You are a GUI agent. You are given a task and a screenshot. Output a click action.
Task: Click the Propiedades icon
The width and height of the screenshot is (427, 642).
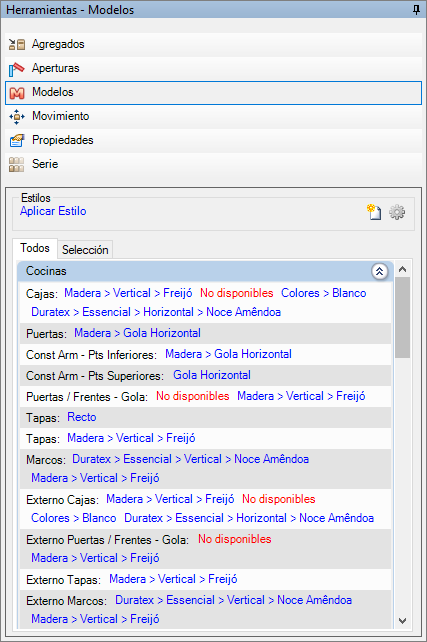click(17, 140)
